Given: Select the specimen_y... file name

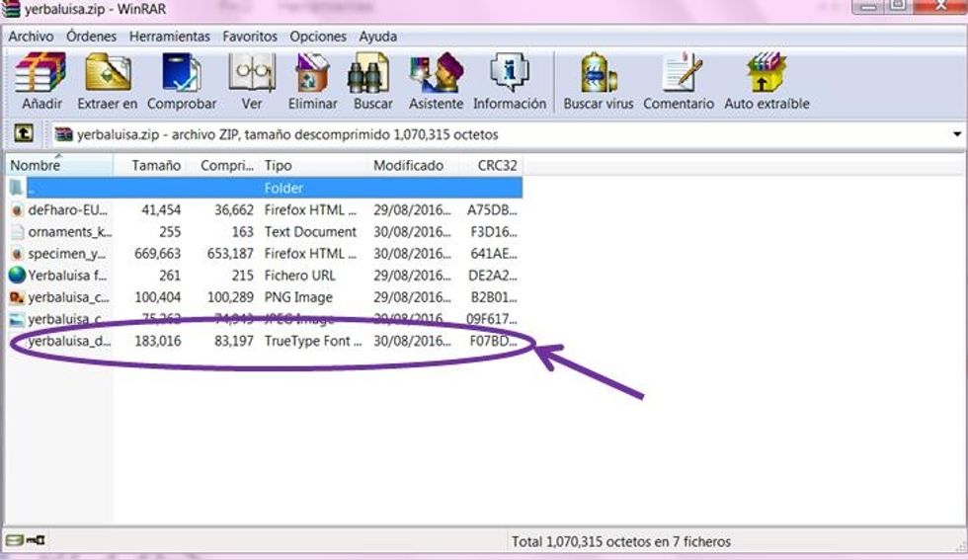Looking at the screenshot, I should pyautogui.click(x=67, y=254).
